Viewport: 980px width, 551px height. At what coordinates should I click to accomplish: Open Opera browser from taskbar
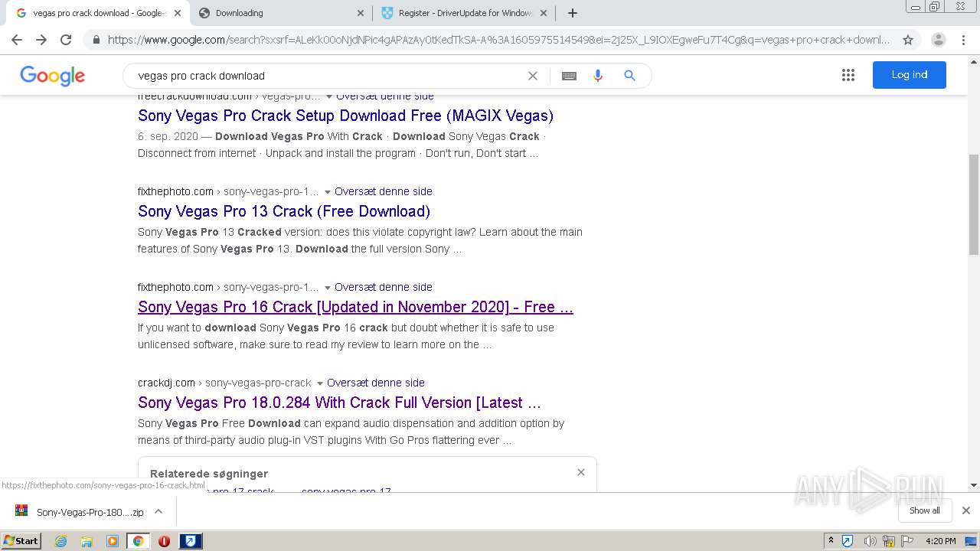[164, 541]
